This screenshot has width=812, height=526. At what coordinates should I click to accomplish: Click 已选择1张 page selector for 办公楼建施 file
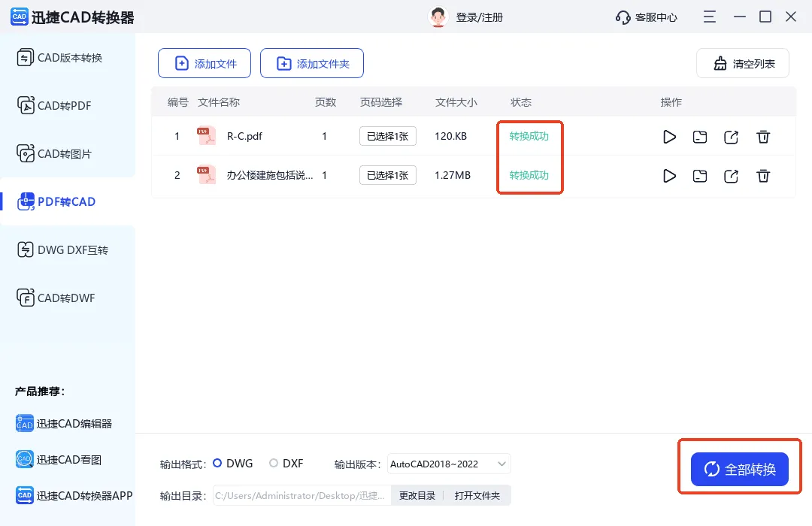388,175
